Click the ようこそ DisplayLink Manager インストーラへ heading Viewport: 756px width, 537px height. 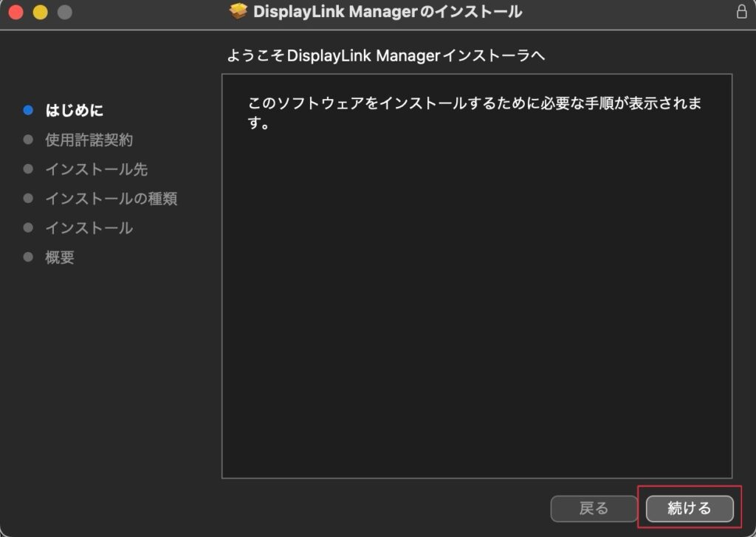tap(385, 55)
